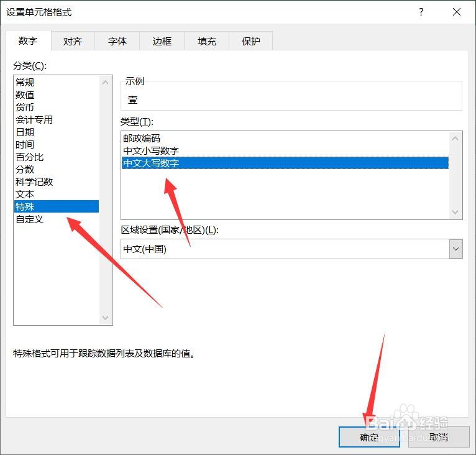Image resolution: width=476 pixels, height=455 pixels.
Task: Select 常规 in the category list
Action: [x=57, y=82]
